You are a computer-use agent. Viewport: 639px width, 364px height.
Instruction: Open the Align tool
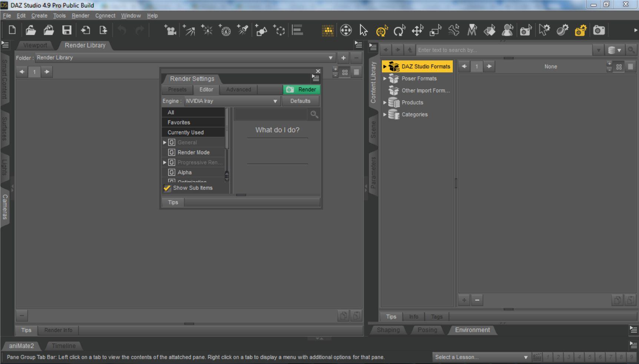coord(298,30)
